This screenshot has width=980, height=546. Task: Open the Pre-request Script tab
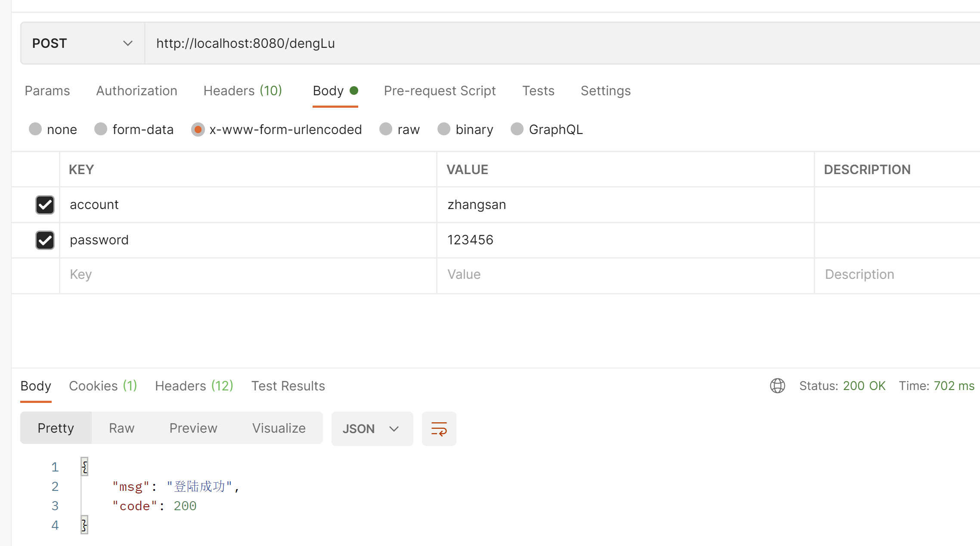440,91
